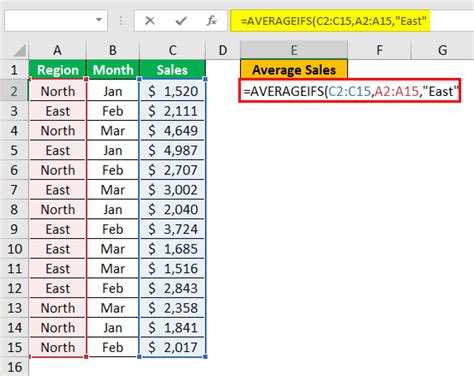474x376 pixels.
Task: Select column F header
Action: 379,50
